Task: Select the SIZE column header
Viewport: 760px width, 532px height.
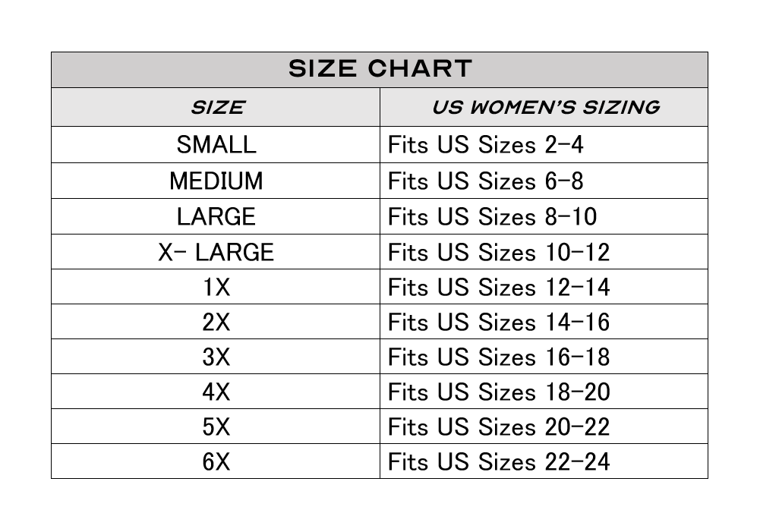Action: (x=216, y=107)
